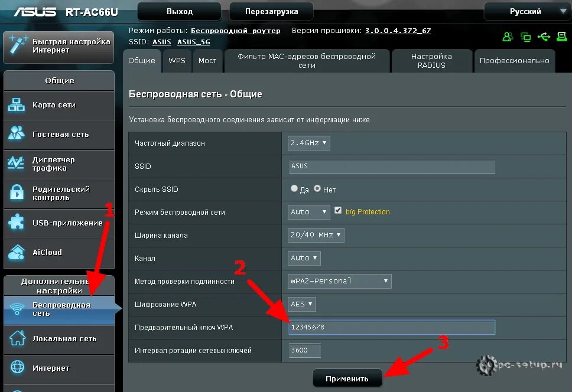Open the Русский language dropdown
Viewport: 572px width, 392px height.
[x=528, y=12]
